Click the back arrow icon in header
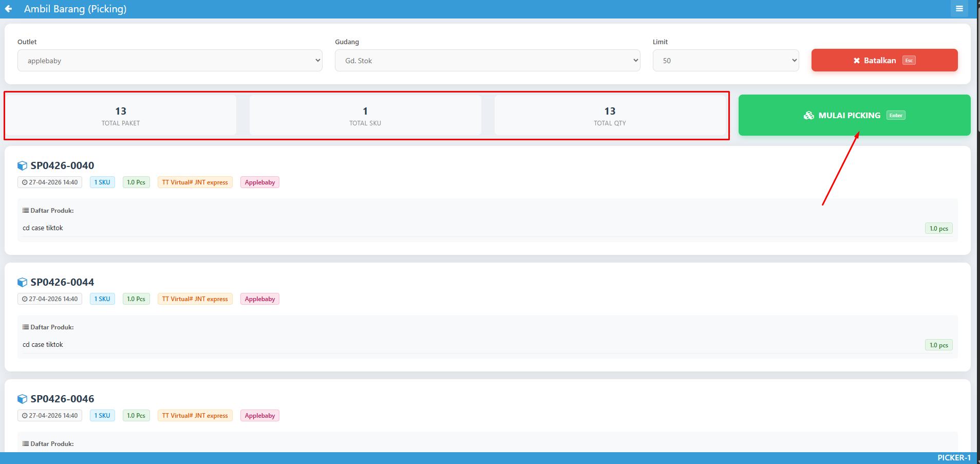 click(x=8, y=9)
